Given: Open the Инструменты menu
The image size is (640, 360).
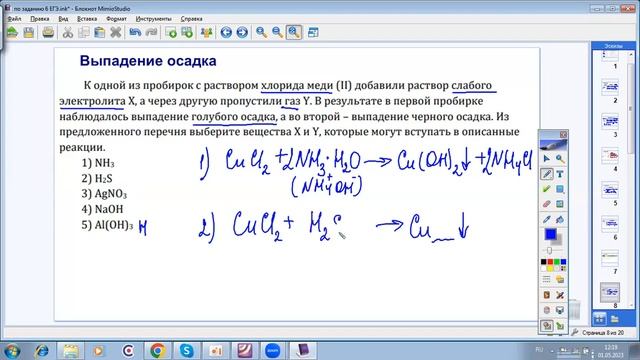Looking at the screenshot, I should click(153, 19).
